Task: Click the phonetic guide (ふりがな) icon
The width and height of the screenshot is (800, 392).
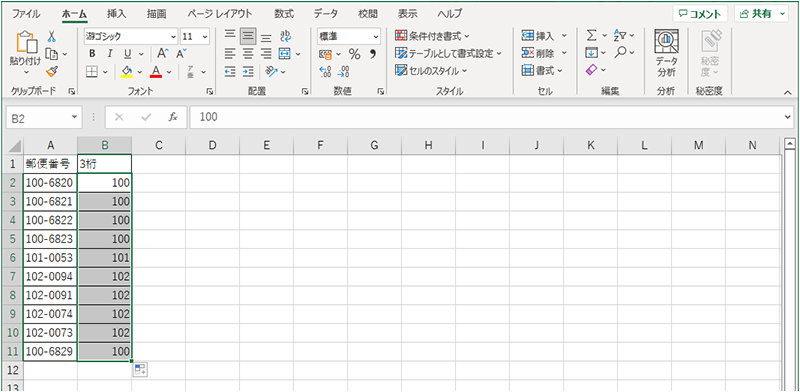Action: click(190, 71)
